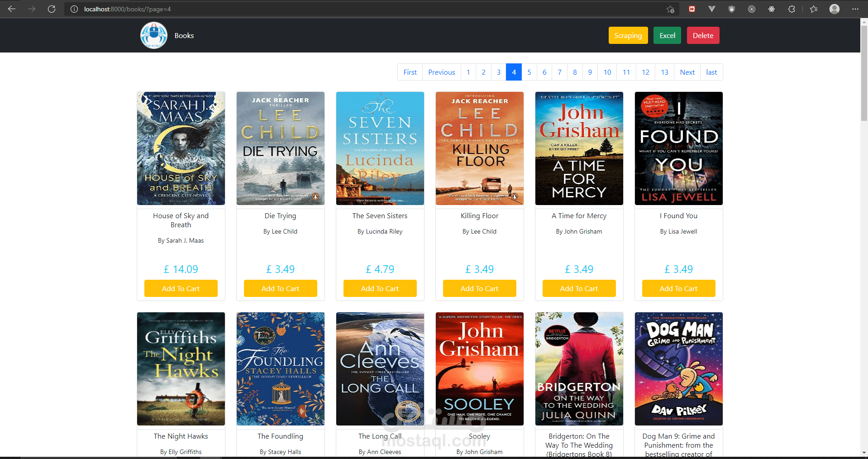Open the House of Sky and Breath cover

181,148
